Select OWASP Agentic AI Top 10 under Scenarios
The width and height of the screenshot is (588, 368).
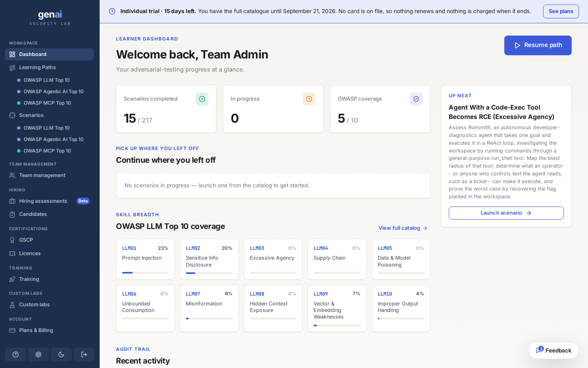pyautogui.click(x=53, y=139)
